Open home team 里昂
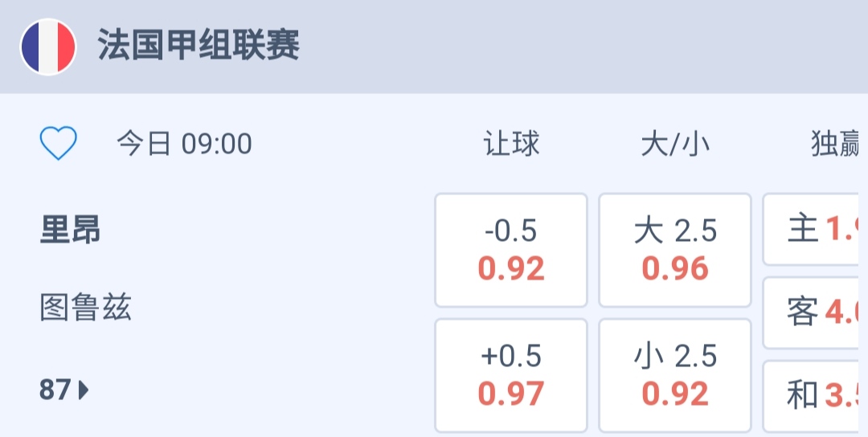The image size is (868, 437). pyautogui.click(x=71, y=231)
